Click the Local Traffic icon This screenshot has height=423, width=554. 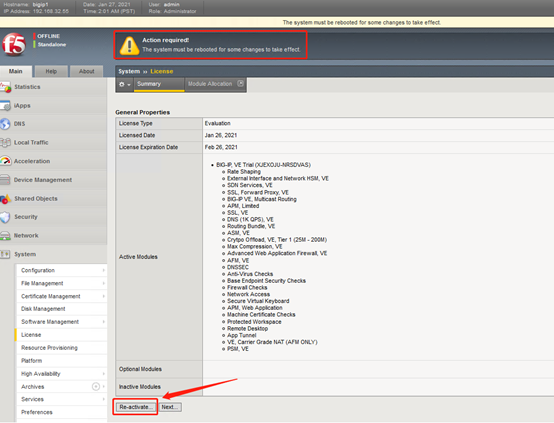pyautogui.click(x=5, y=142)
